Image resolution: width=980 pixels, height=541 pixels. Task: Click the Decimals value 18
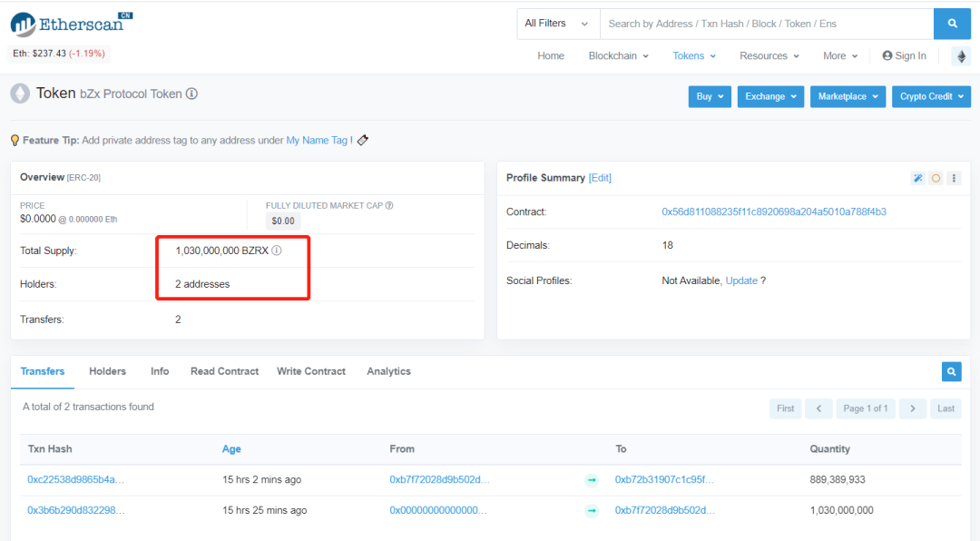668,245
